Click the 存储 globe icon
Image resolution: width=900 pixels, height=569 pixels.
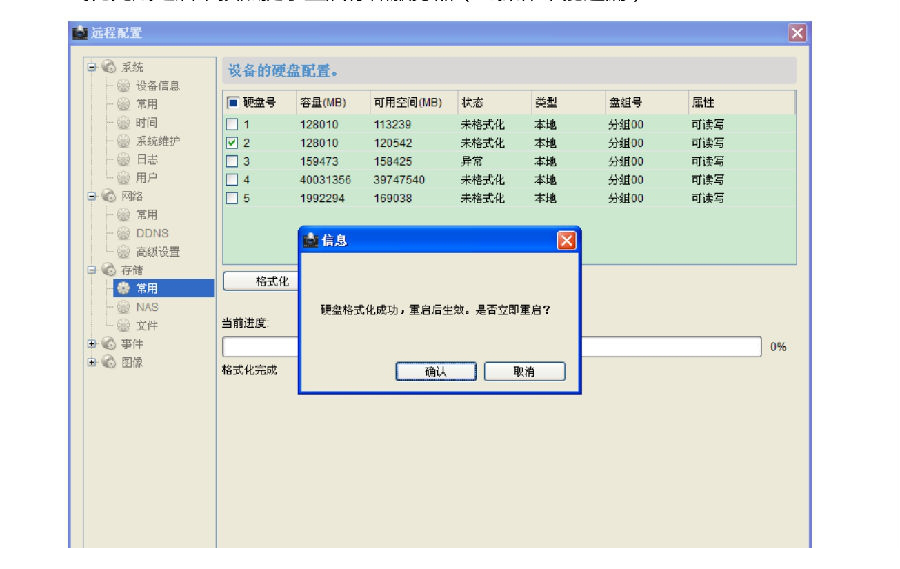108,269
